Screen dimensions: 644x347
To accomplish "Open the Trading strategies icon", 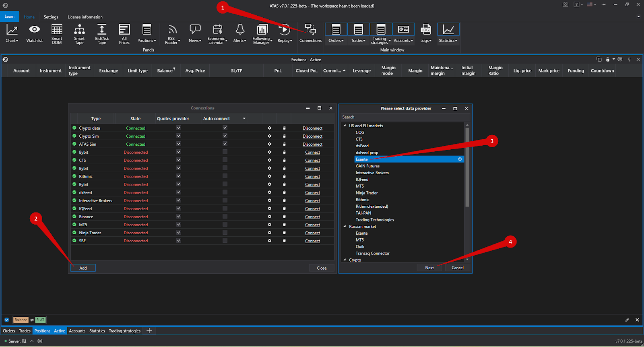I will coord(381,29).
